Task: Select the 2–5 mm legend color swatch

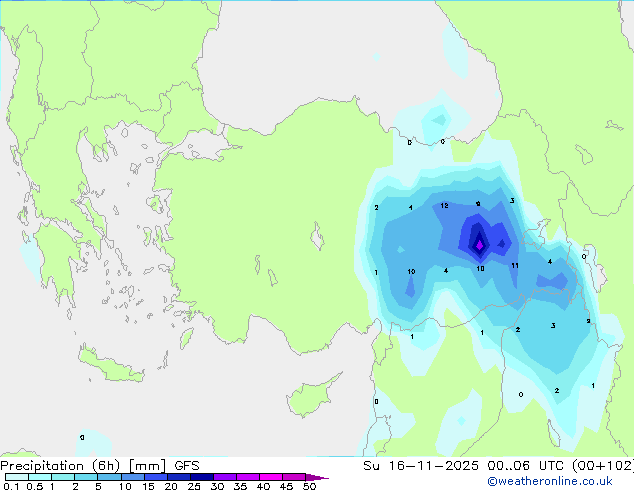Action: coord(86,477)
